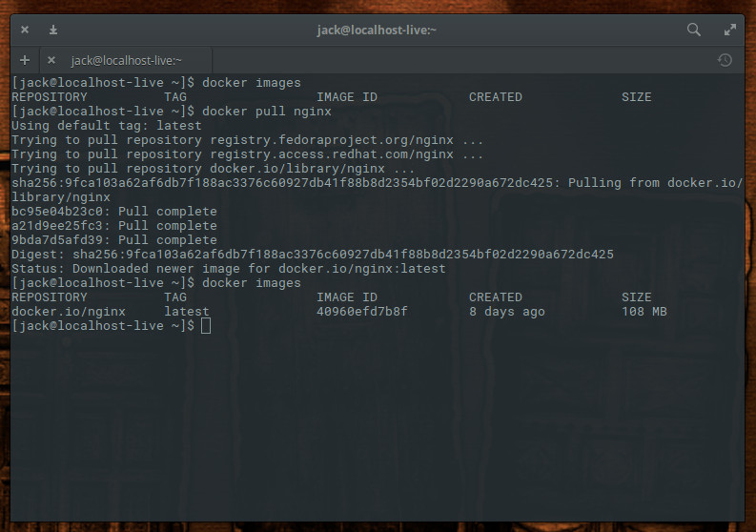The height and width of the screenshot is (532, 756).
Task: Click the Status: Downloaded newer image line
Action: coord(228,269)
